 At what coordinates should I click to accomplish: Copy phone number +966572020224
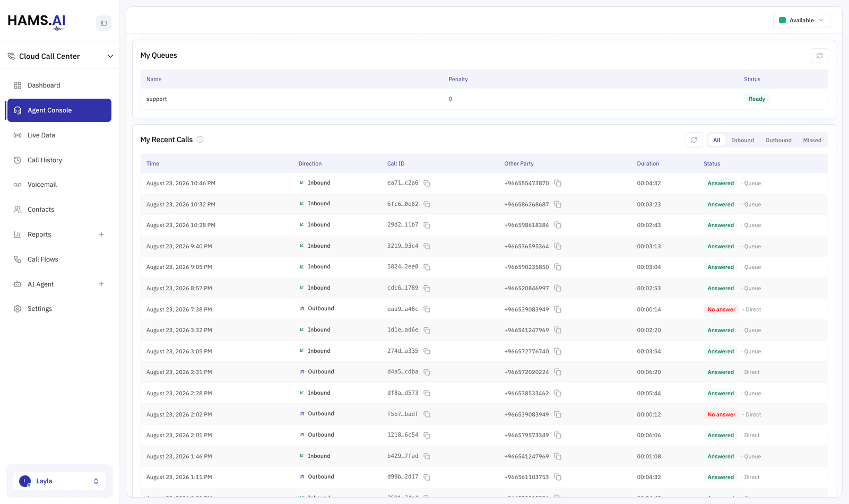coord(558,372)
